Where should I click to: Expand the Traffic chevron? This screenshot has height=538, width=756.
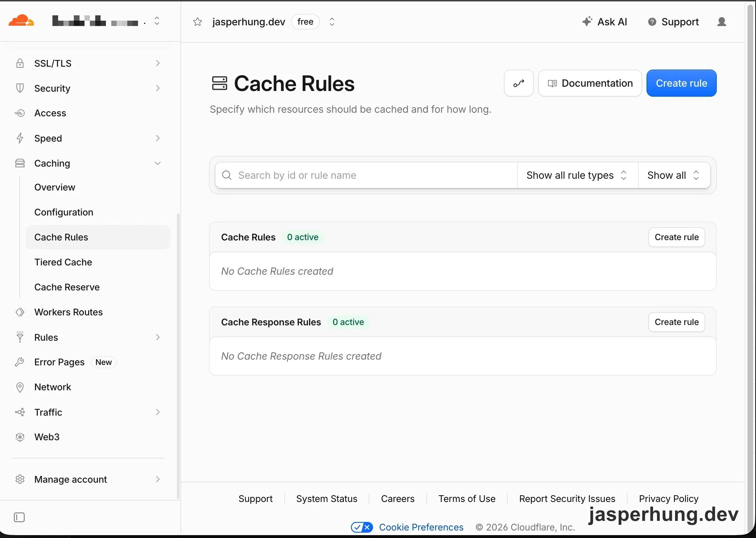tap(158, 412)
